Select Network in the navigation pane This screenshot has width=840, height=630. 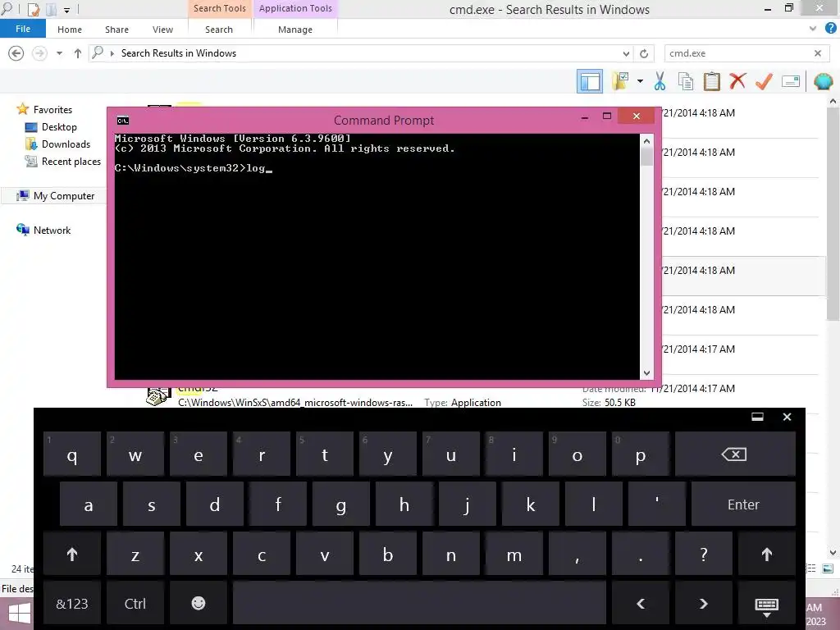52,231
